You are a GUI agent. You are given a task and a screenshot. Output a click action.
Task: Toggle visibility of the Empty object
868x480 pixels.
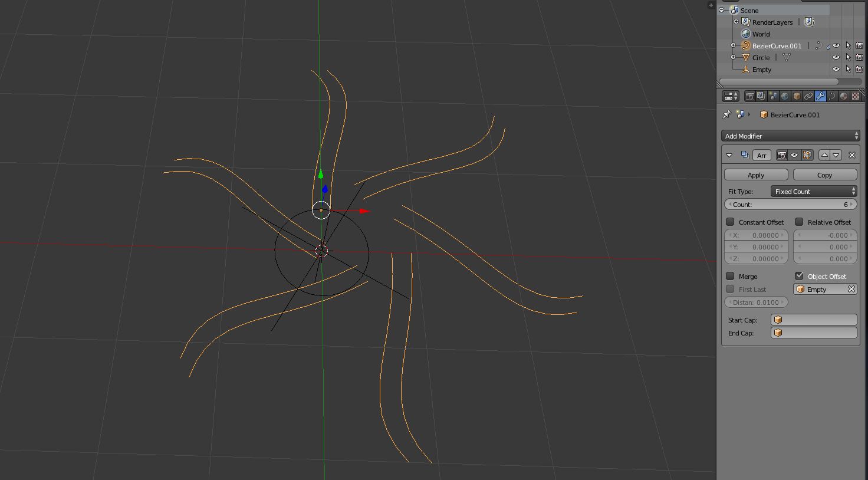click(x=836, y=69)
